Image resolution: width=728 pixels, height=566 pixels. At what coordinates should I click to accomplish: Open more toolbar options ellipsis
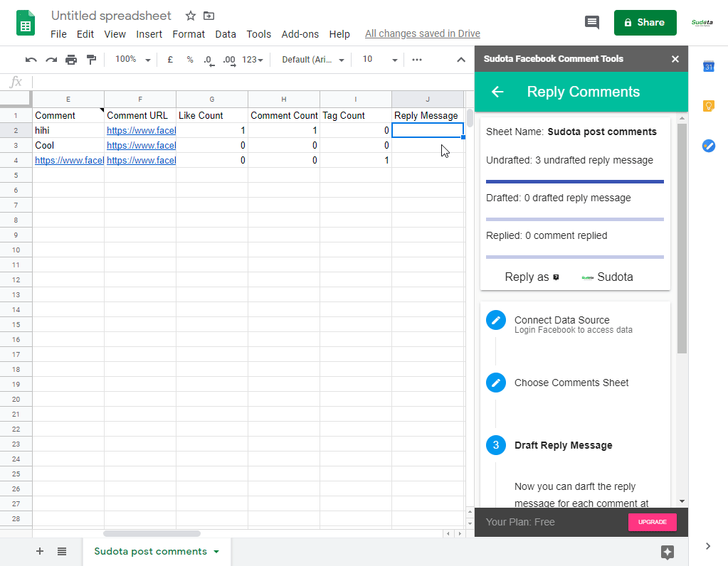coord(417,60)
